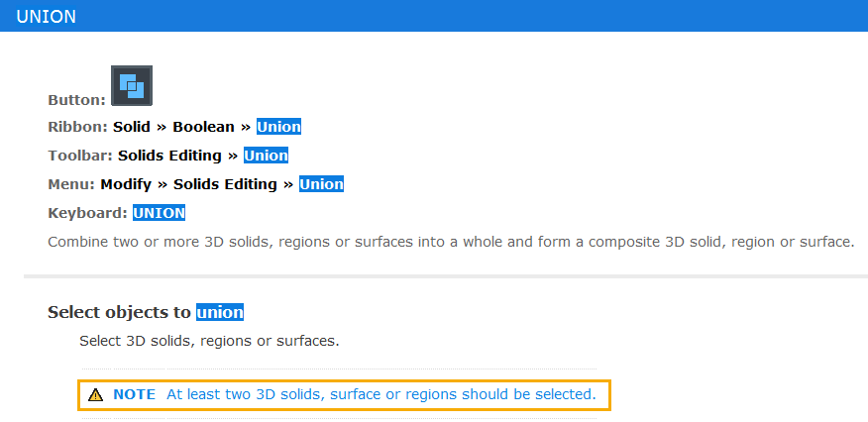Select highlighted Union in Ribbon path

coord(278,127)
